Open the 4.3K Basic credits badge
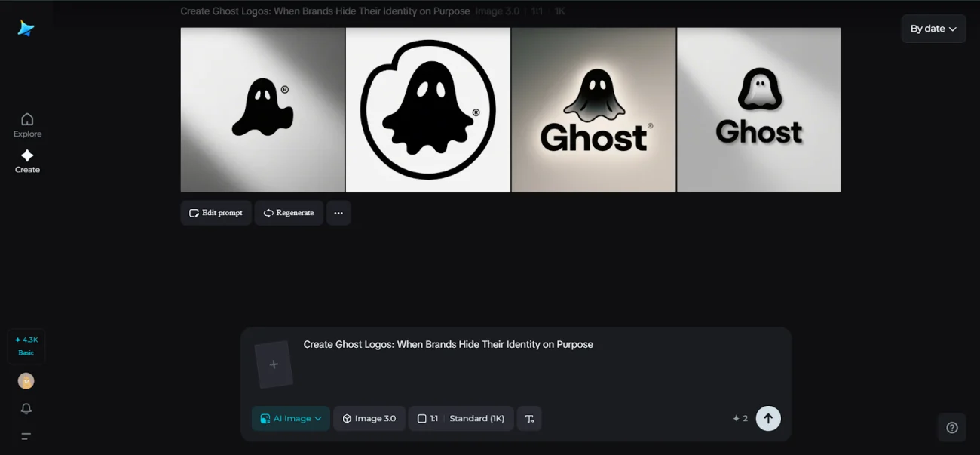This screenshot has width=980, height=455. coord(26,346)
